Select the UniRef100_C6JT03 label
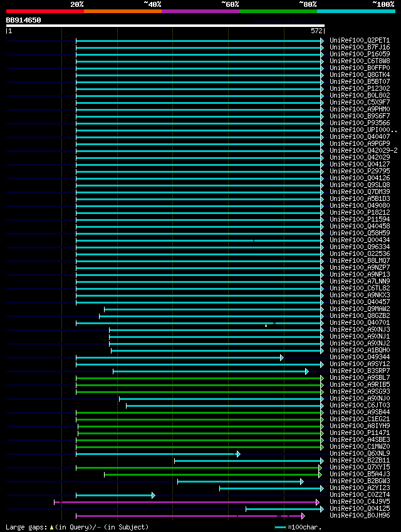 [x=360, y=405]
